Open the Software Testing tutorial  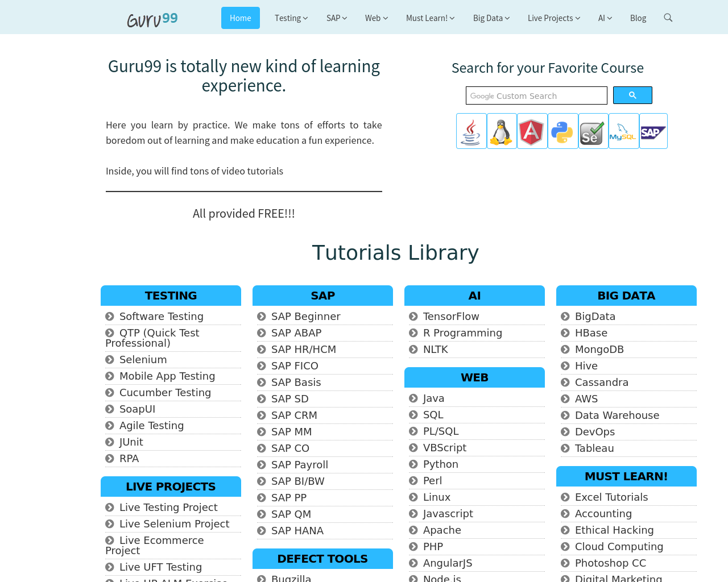(x=161, y=317)
